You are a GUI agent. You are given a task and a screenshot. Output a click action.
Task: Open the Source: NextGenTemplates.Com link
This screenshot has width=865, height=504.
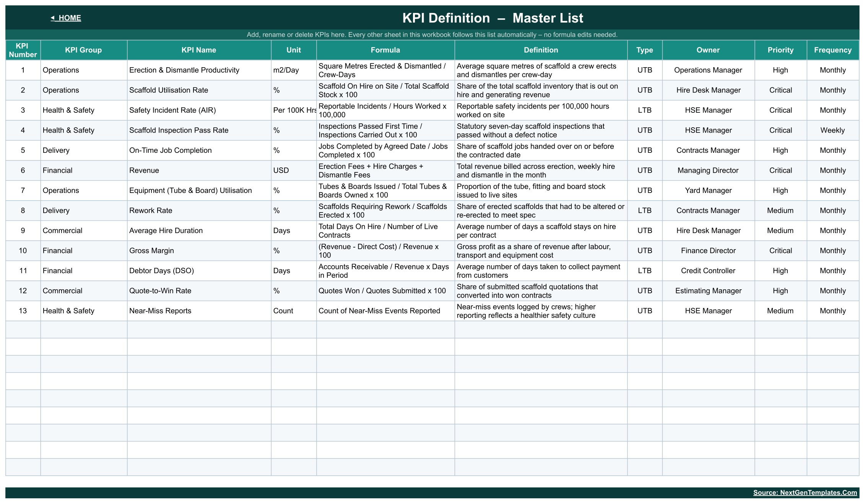click(x=805, y=493)
